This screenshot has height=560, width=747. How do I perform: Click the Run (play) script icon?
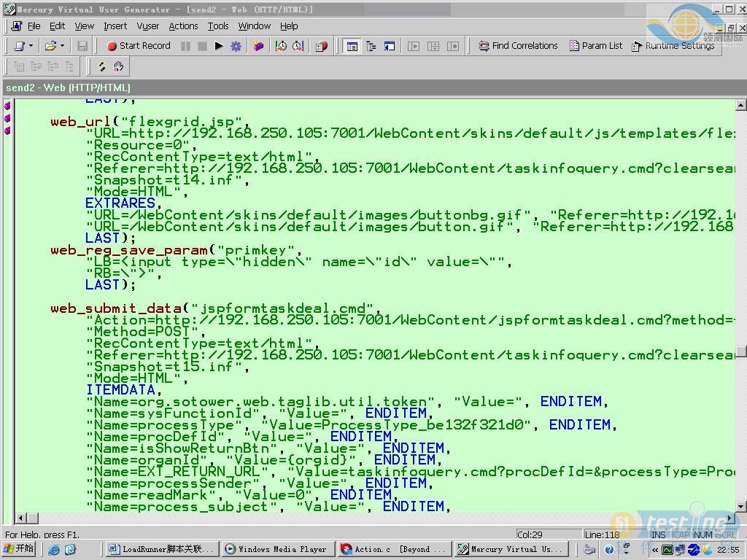219,46
